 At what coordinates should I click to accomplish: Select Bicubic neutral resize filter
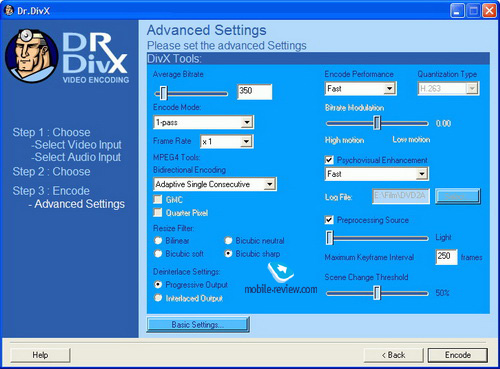click(228, 240)
